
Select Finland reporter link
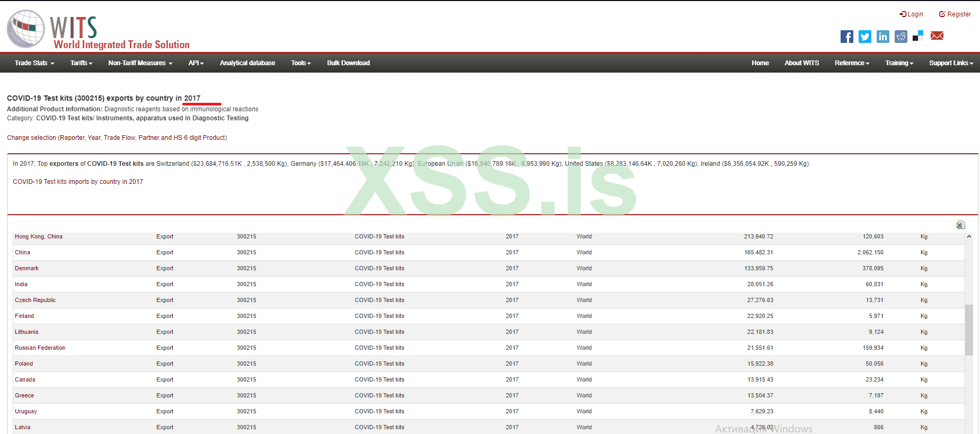click(24, 316)
